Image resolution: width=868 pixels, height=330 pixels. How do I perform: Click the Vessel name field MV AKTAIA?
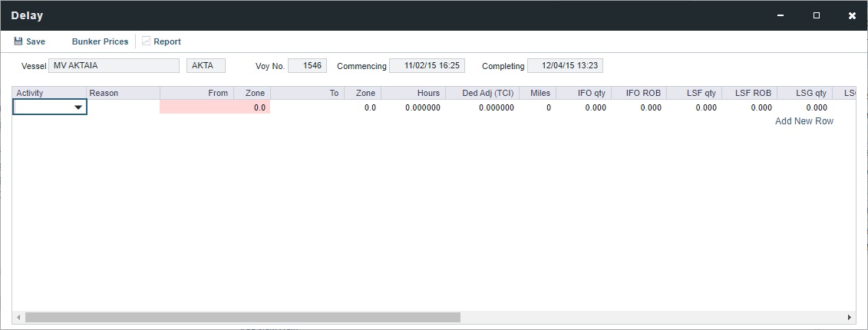coord(114,66)
